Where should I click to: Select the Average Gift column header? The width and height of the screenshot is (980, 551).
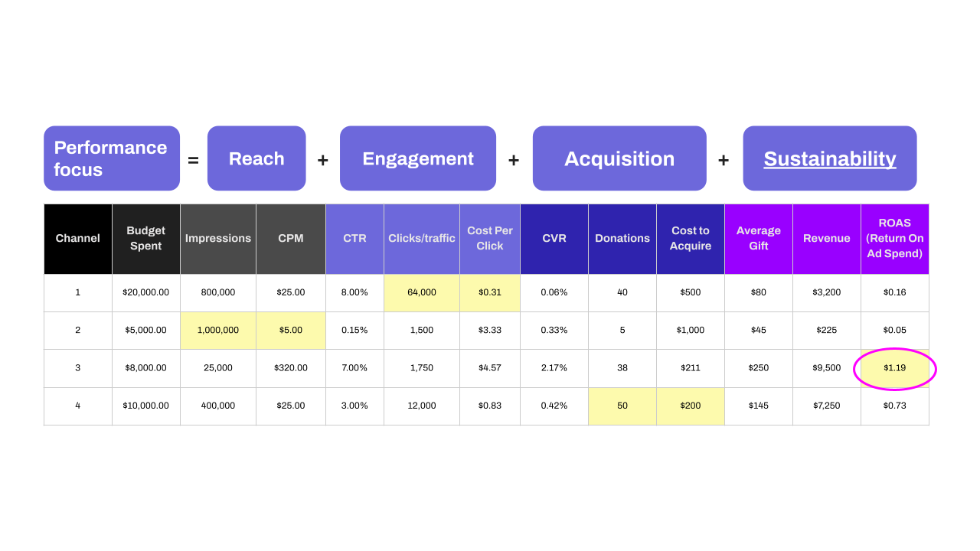click(x=759, y=239)
